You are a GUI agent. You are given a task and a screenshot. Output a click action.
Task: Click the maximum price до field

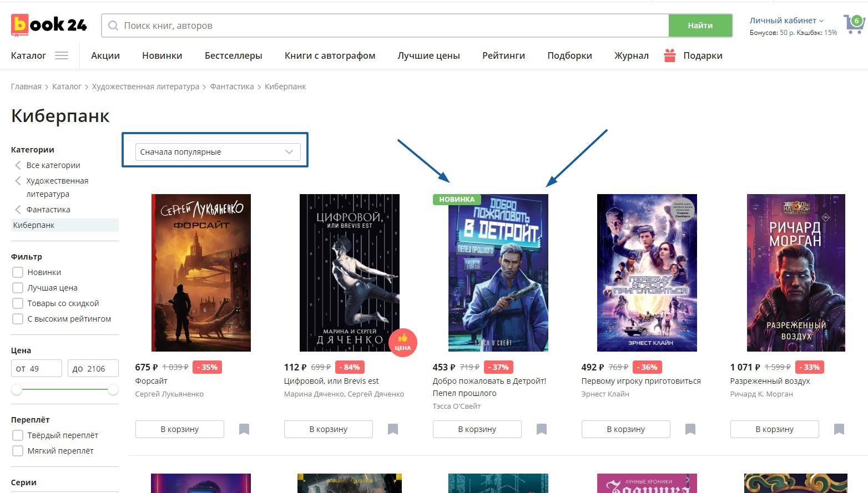pos(93,368)
